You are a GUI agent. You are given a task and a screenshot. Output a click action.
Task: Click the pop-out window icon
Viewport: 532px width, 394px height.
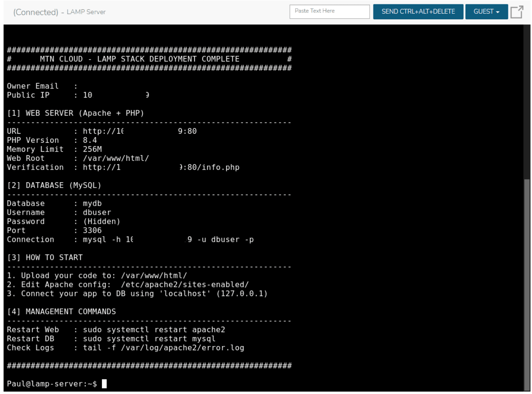(x=517, y=12)
